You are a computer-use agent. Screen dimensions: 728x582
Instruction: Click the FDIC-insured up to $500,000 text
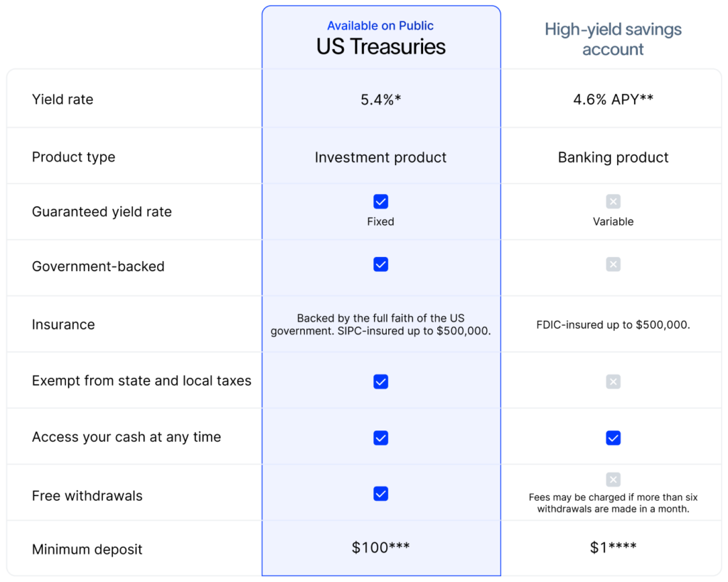pyautogui.click(x=613, y=324)
